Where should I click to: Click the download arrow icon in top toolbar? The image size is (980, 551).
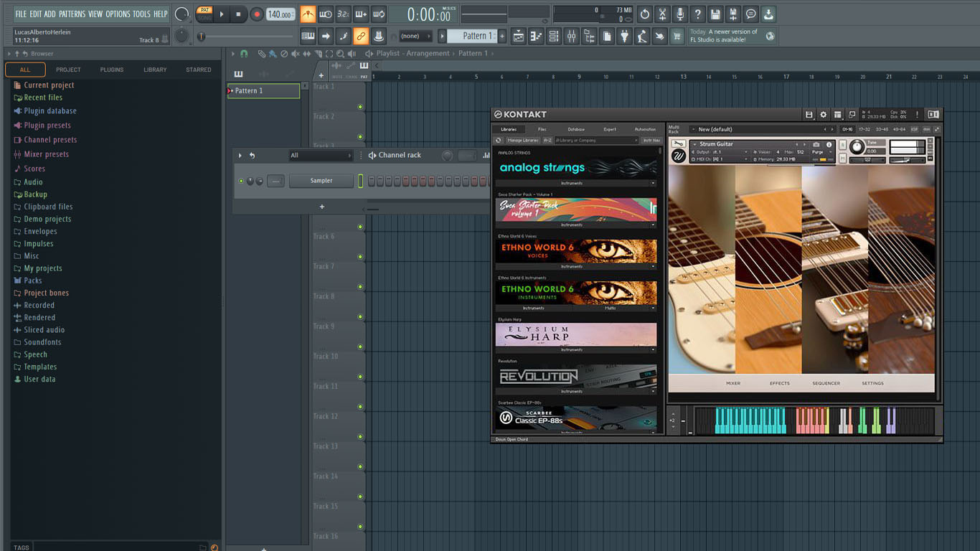tap(768, 14)
